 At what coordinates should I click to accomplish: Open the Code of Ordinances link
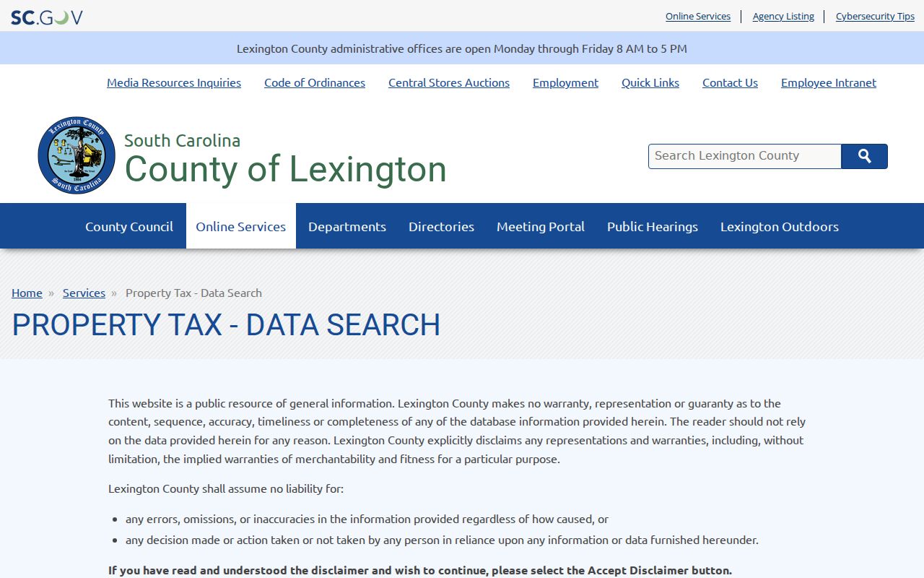tap(315, 82)
